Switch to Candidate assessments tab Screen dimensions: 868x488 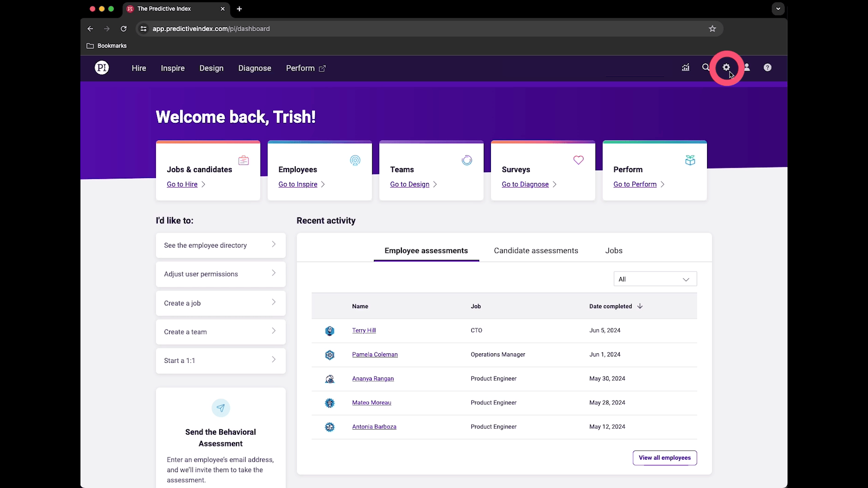[536, 251]
